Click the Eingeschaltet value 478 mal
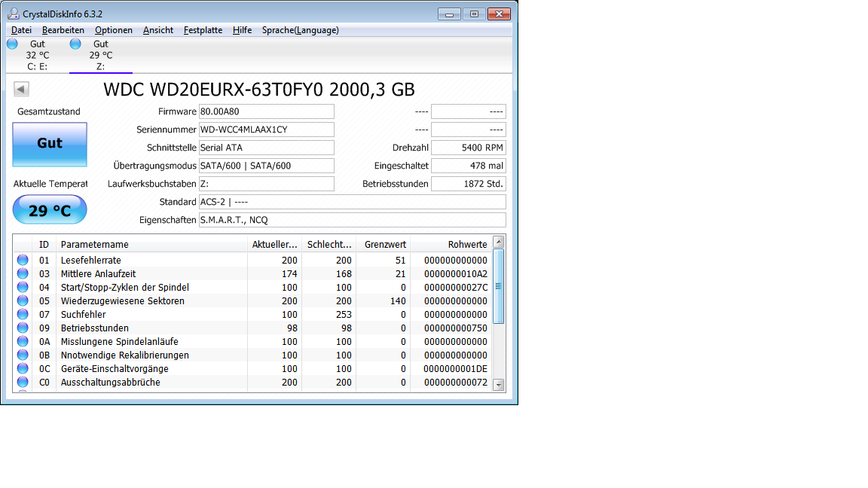This screenshot has height=488, width=868. coord(469,166)
